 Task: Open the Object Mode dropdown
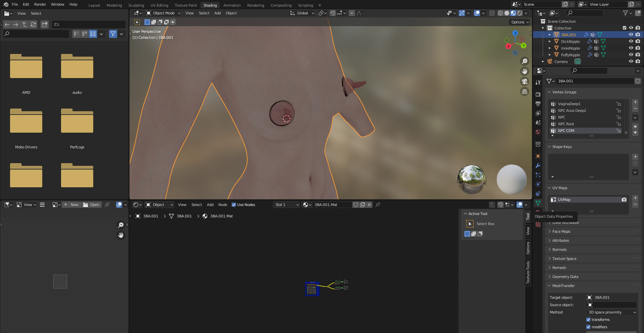coord(163,13)
